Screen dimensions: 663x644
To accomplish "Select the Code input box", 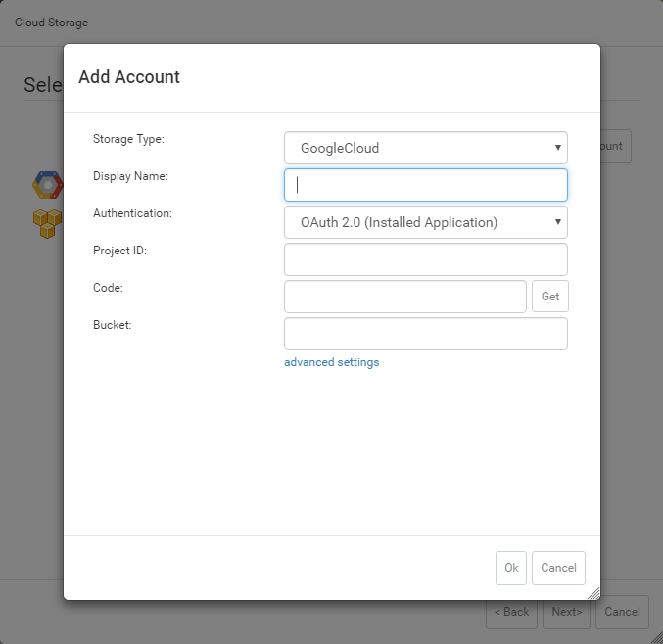I will coord(404,297).
